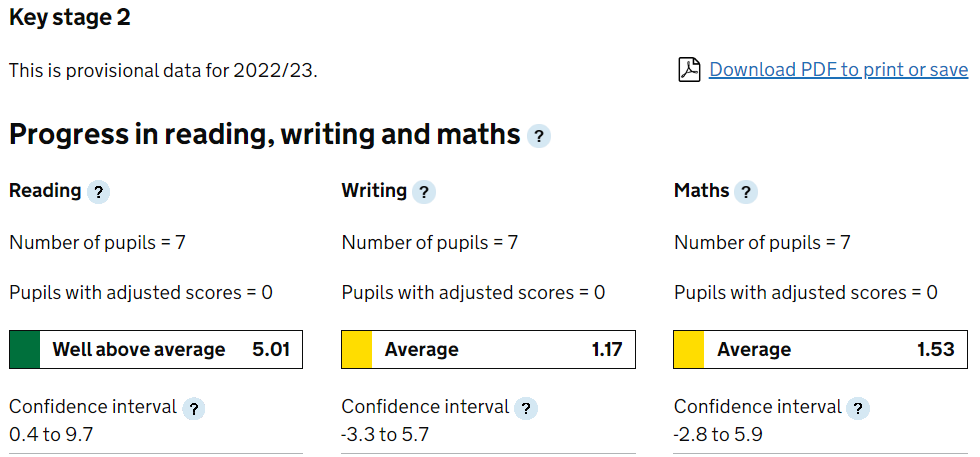Open Reading confidence interval help icon
Image resolution: width=980 pixels, height=457 pixels.
194,409
